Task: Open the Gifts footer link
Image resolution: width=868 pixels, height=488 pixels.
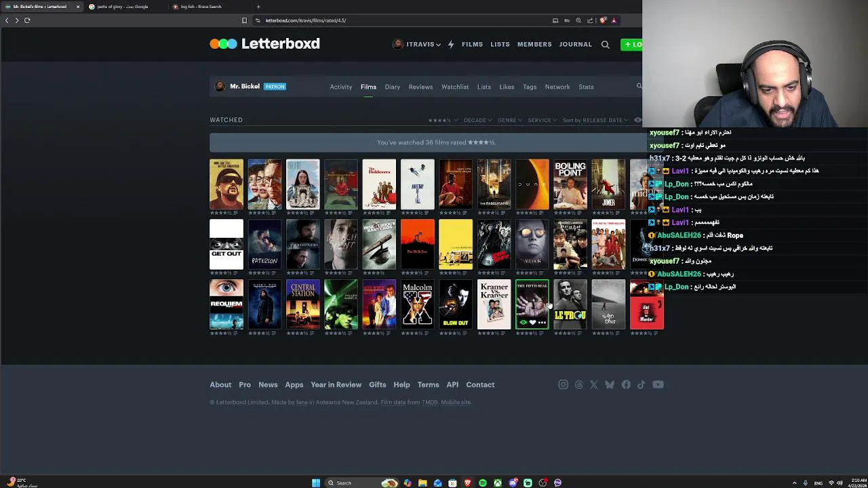Action: [377, 385]
